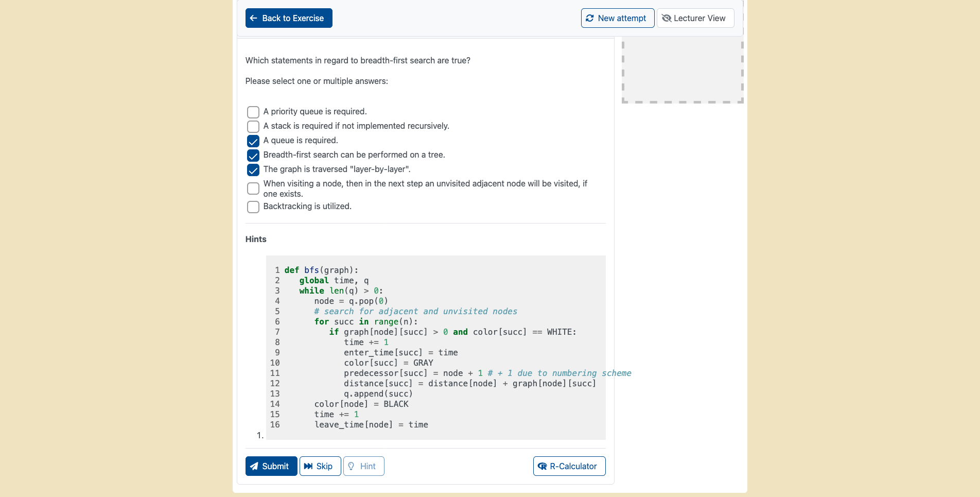Click the lightbulb icon on Hint button

(352, 466)
